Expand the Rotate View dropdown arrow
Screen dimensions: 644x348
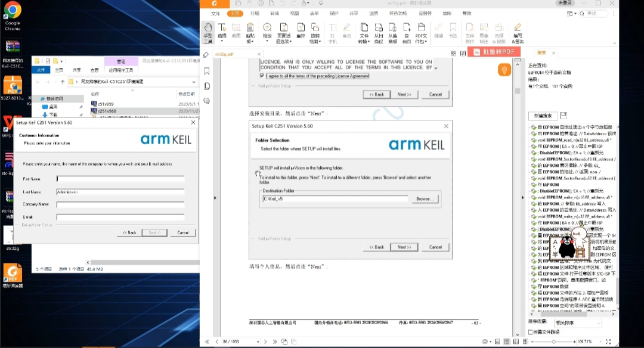pyautogui.click(x=320, y=42)
